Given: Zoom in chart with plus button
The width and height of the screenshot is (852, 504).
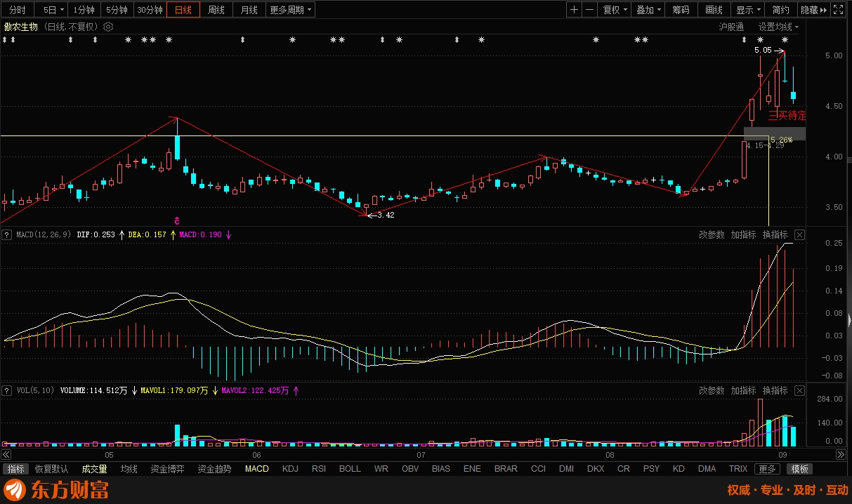Looking at the screenshot, I should pos(575,10).
